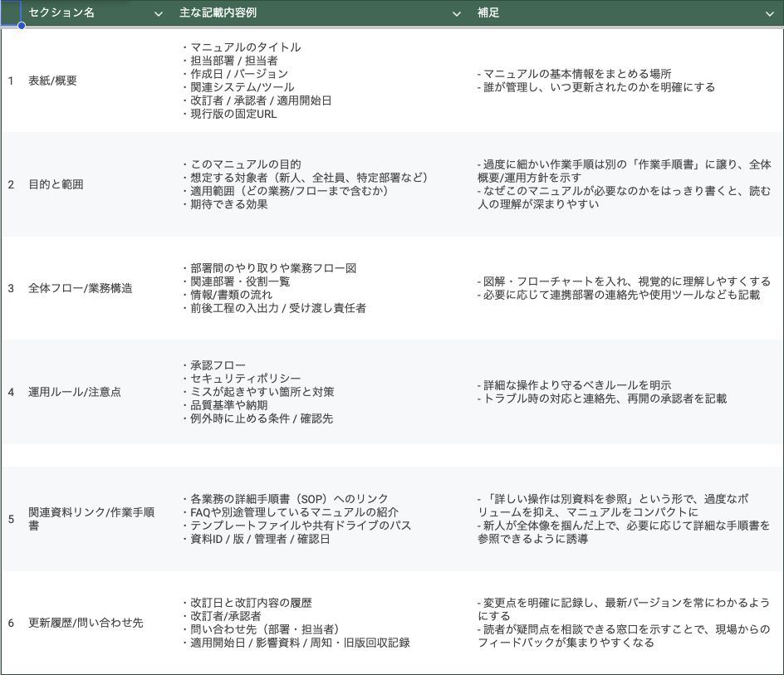Select the note 変更点を明確に記録し
The width and height of the screenshot is (784, 675).
tap(627, 623)
